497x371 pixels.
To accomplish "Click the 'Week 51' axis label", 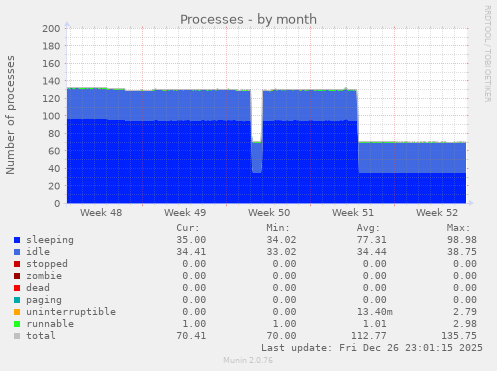I will [x=353, y=213].
